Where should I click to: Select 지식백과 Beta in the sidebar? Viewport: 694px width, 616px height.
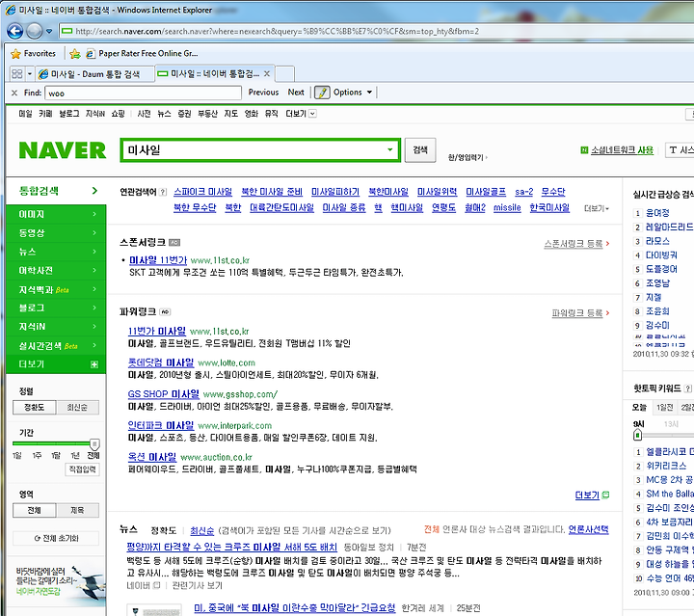57,289
